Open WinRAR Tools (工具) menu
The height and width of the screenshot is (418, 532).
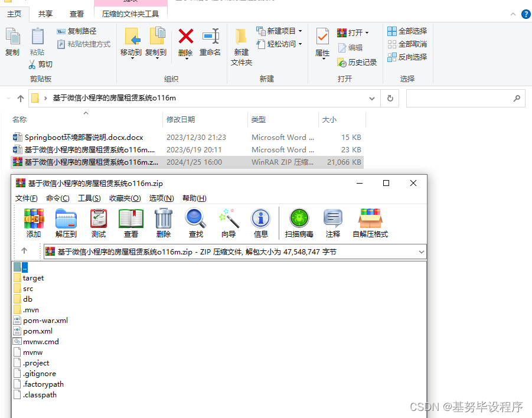click(89, 198)
